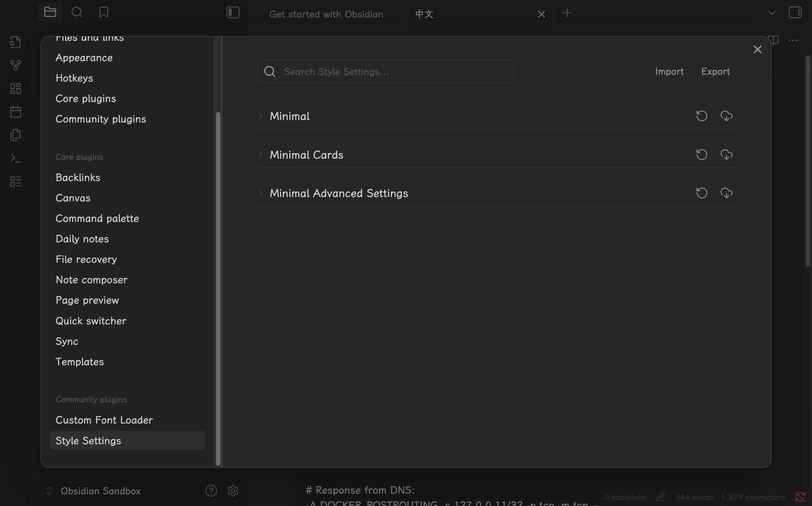The height and width of the screenshot is (506, 812).
Task: Open the daily note calendar icon
Action: click(15, 112)
